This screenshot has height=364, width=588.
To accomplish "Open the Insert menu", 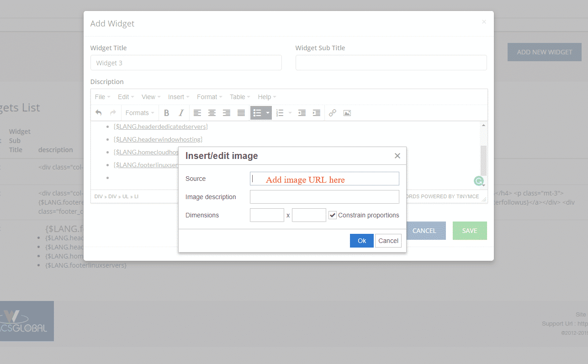I will point(178,97).
